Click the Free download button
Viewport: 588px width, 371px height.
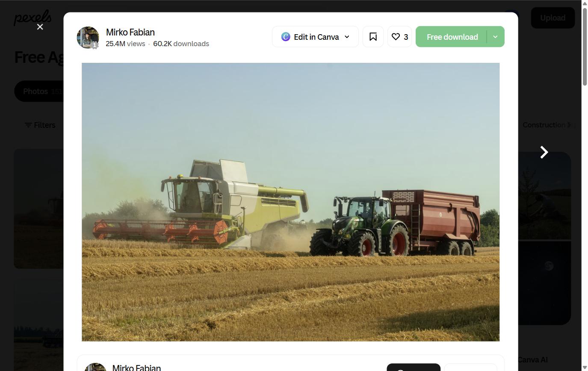point(452,37)
